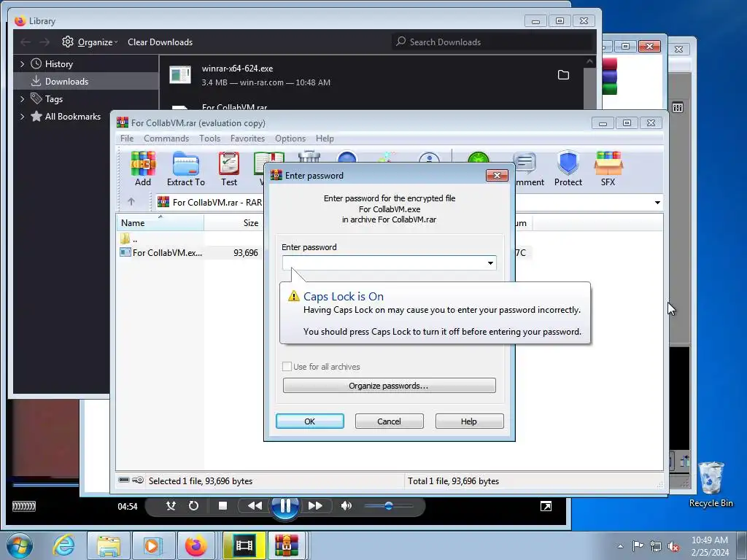Click the WinRAR Add toolbar icon
Image resolution: width=747 pixels, height=560 pixels.
click(x=143, y=168)
